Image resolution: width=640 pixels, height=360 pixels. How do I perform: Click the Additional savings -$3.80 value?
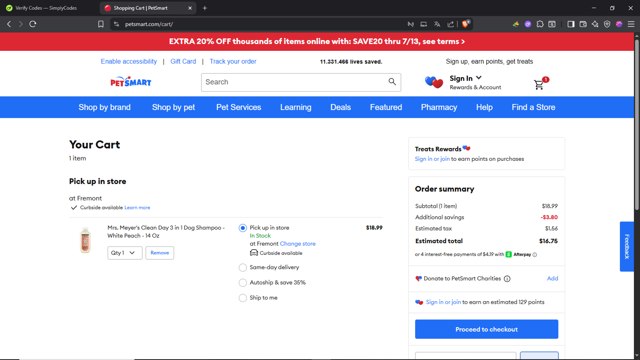pyautogui.click(x=549, y=217)
